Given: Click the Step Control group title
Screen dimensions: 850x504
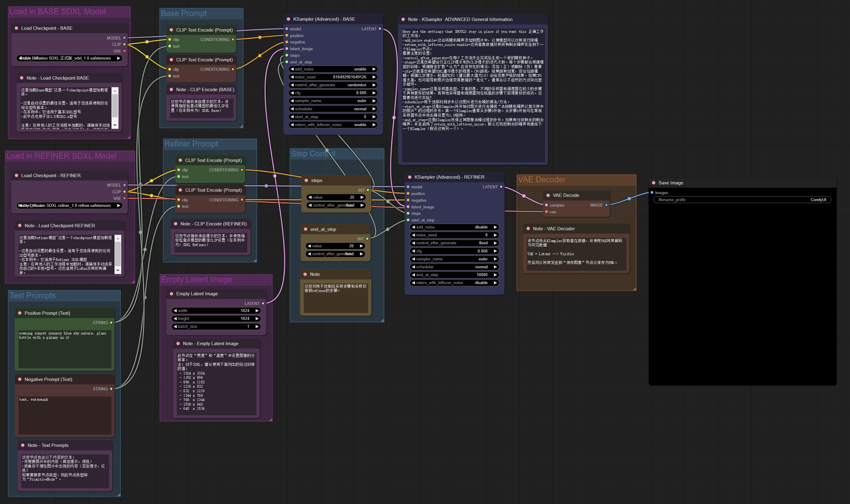Looking at the screenshot, I should pyautogui.click(x=313, y=153).
